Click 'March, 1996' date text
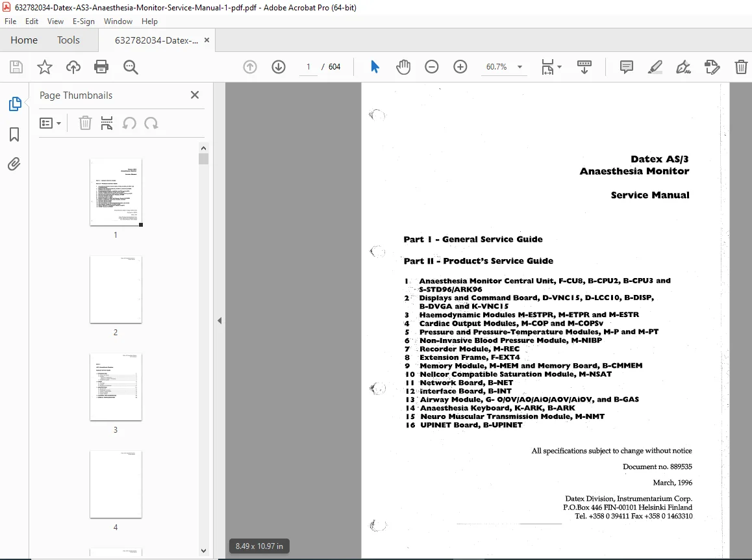 pos(672,482)
